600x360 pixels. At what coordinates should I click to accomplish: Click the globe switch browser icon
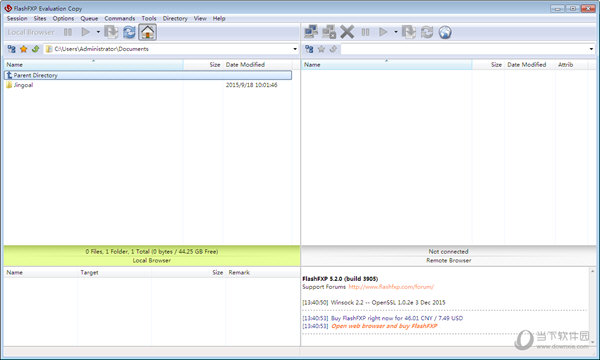coord(445,32)
